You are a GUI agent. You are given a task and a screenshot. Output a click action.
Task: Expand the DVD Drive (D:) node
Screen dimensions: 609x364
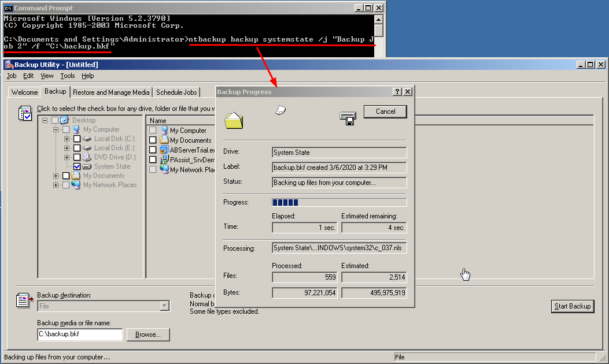click(67, 157)
